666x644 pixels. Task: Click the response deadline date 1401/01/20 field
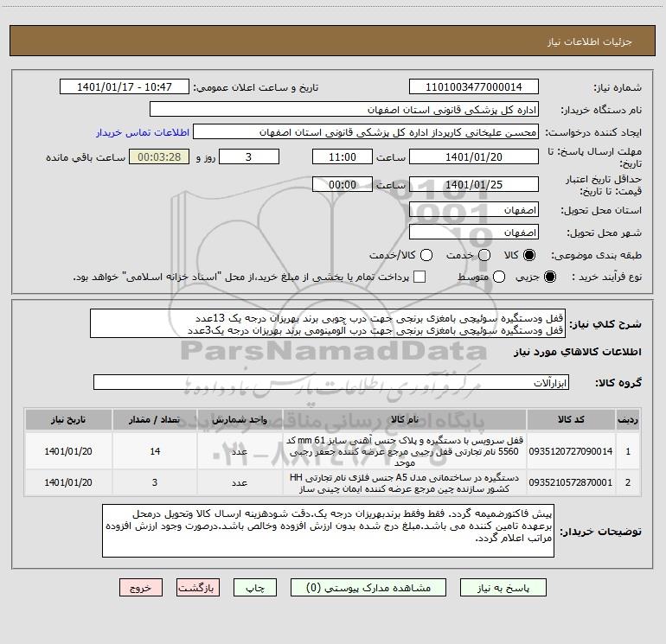474,156
